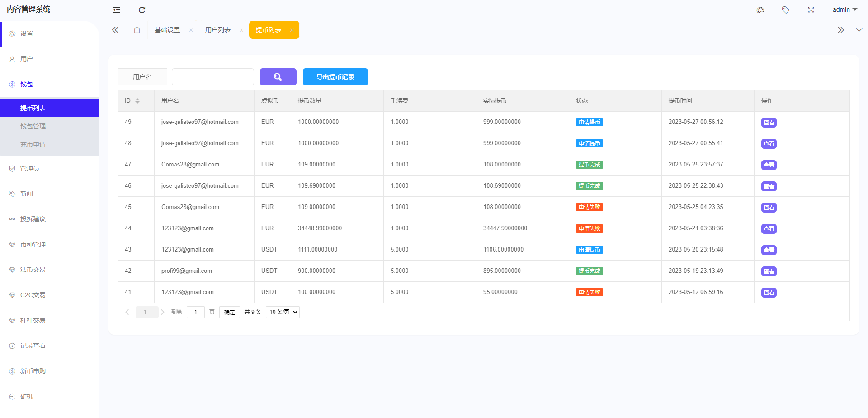Close the 提币列表 tab
The height and width of the screenshot is (418, 868).
point(292,30)
